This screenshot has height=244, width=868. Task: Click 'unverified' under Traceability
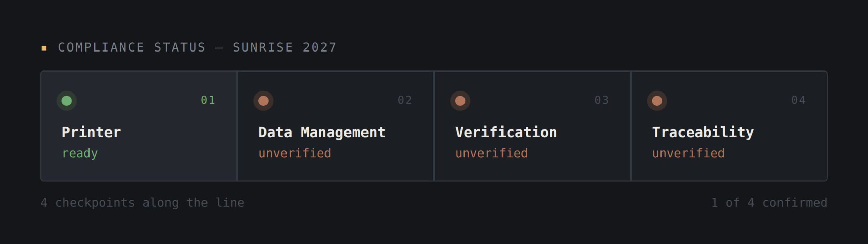[688, 153]
